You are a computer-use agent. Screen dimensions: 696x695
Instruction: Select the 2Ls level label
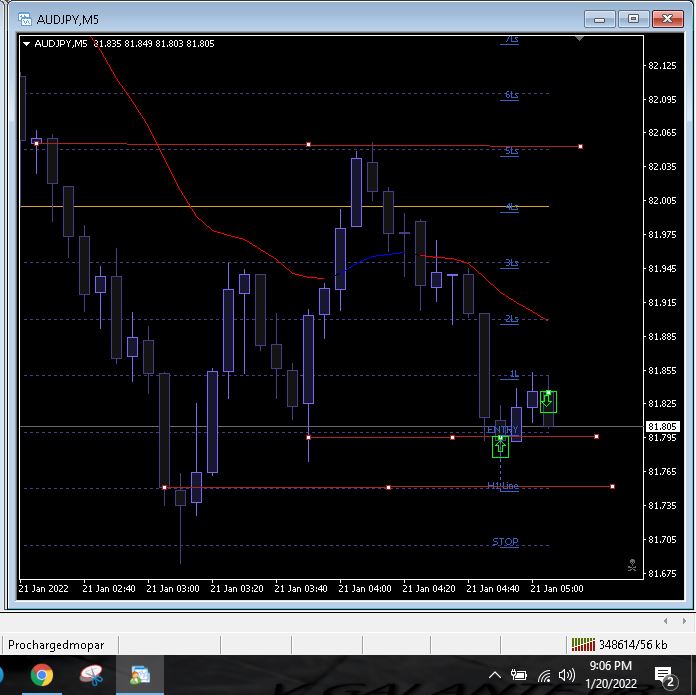coord(511,319)
